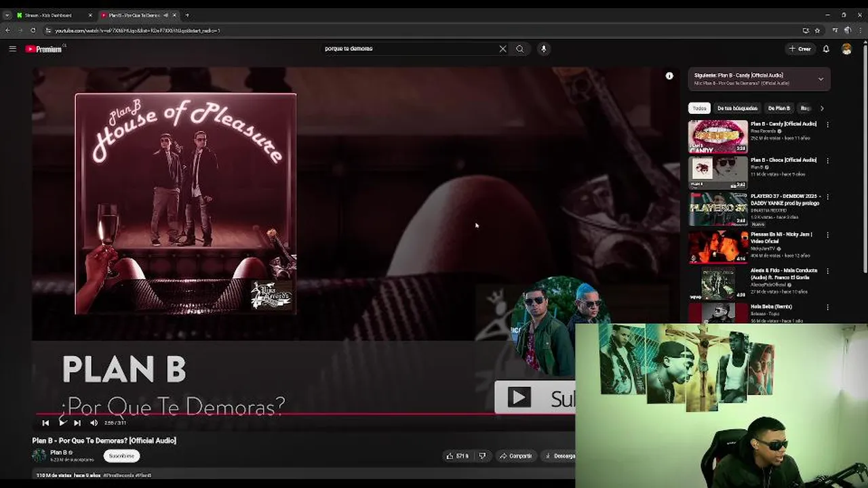Select the De tus búsquedas chip

(737, 108)
